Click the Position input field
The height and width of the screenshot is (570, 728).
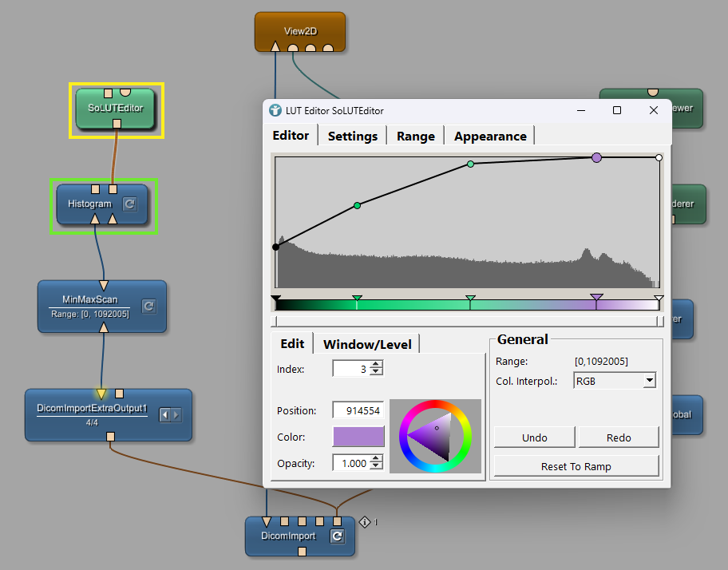tap(358, 410)
